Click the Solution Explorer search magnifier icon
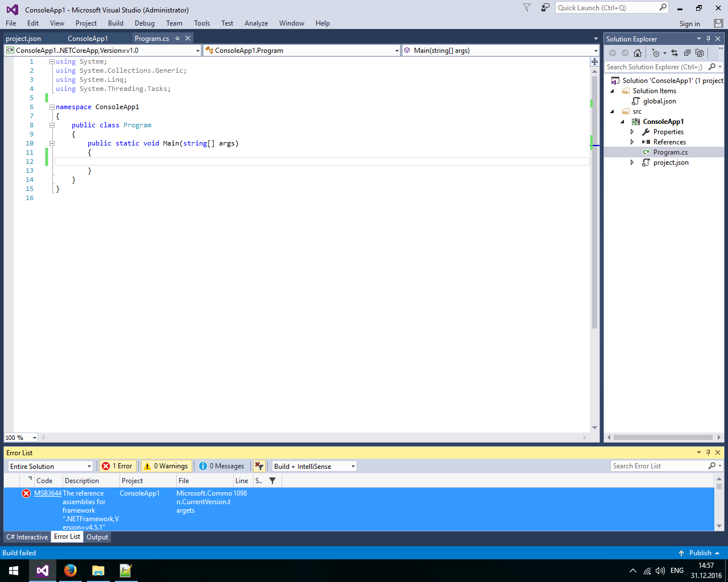 712,67
